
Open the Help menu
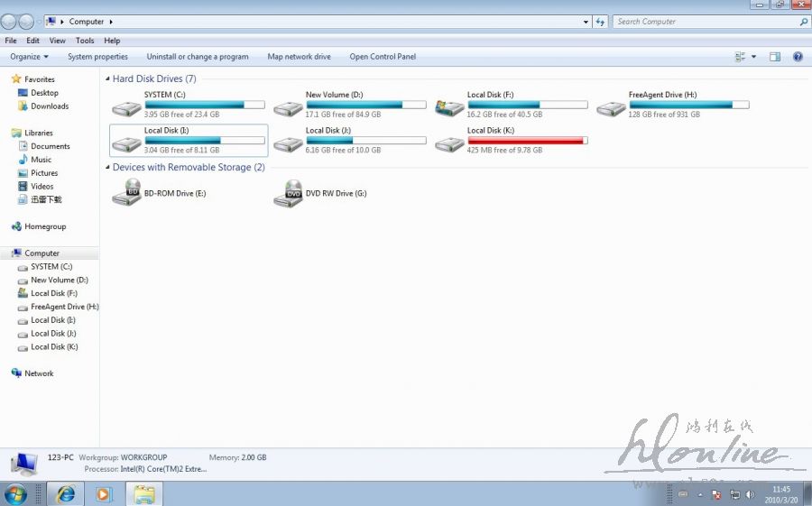112,41
